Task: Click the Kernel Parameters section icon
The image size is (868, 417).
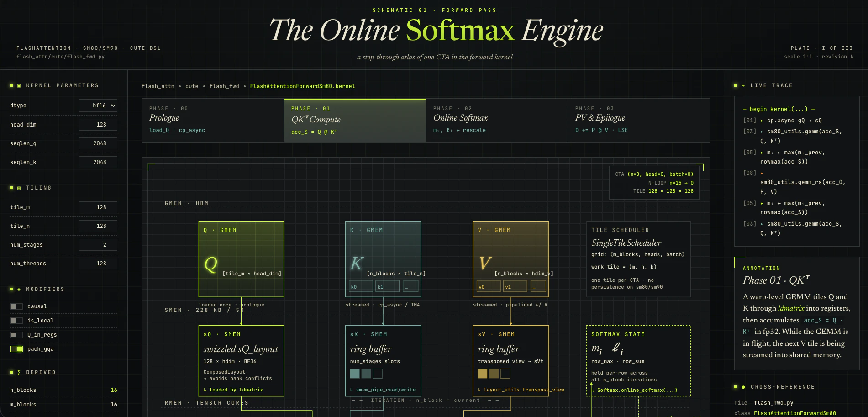Action: pos(19,85)
